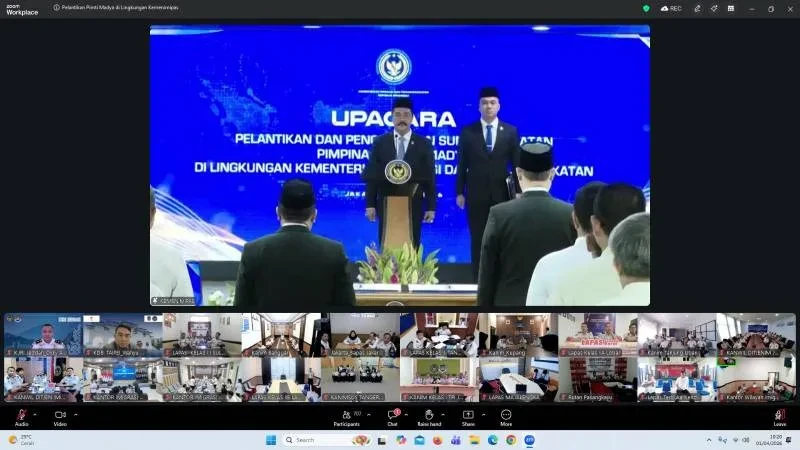
Task: Click the Leave meeting button
Action: point(780,417)
